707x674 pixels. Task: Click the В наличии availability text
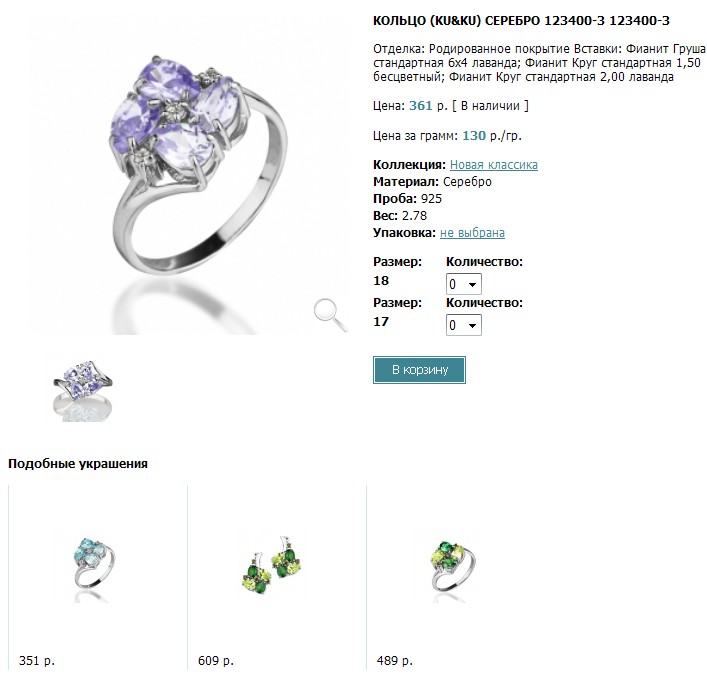click(490, 106)
